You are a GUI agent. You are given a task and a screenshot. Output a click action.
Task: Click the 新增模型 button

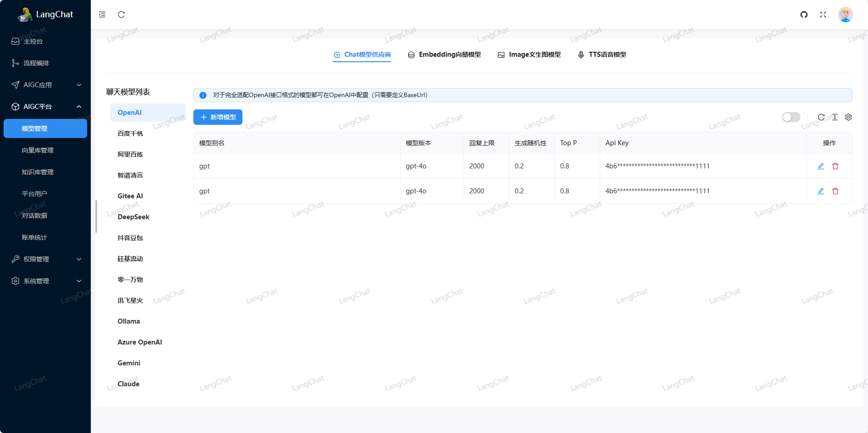(x=218, y=117)
